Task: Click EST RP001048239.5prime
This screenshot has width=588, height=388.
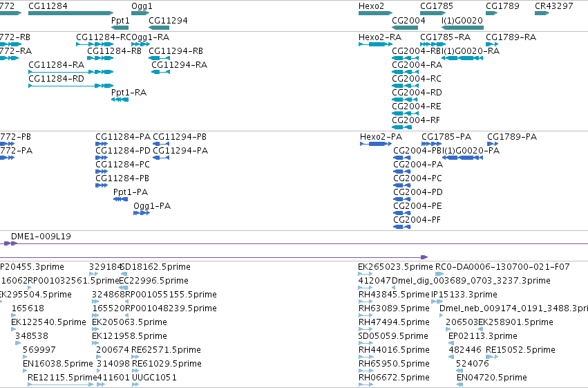Action: tap(171, 309)
